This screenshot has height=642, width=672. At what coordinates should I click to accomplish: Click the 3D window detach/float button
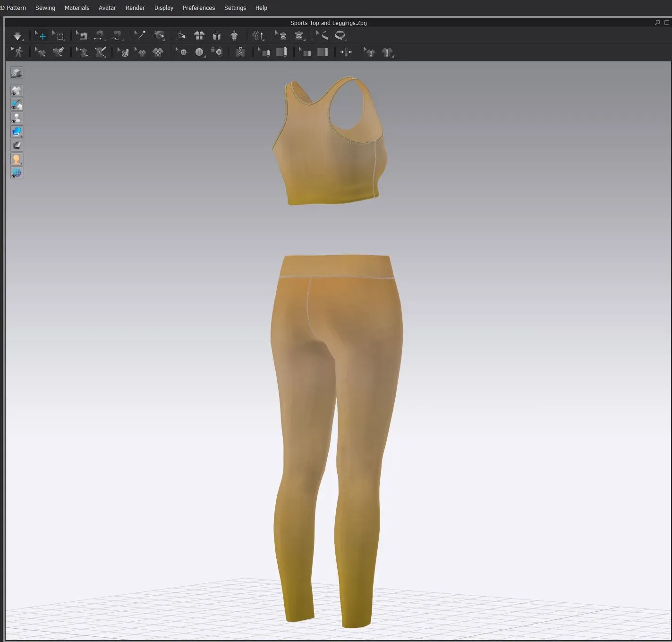pyautogui.click(x=657, y=23)
